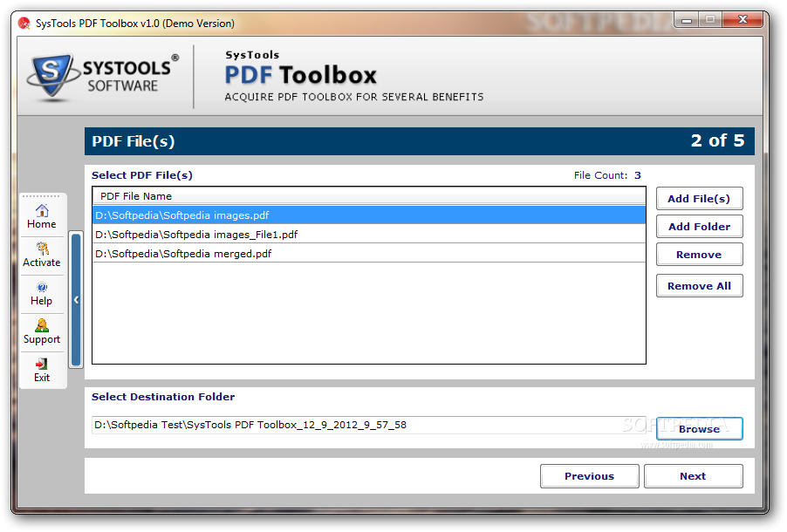The image size is (787, 532).
Task: Select Softpedia images.pdf row
Action: [369, 215]
